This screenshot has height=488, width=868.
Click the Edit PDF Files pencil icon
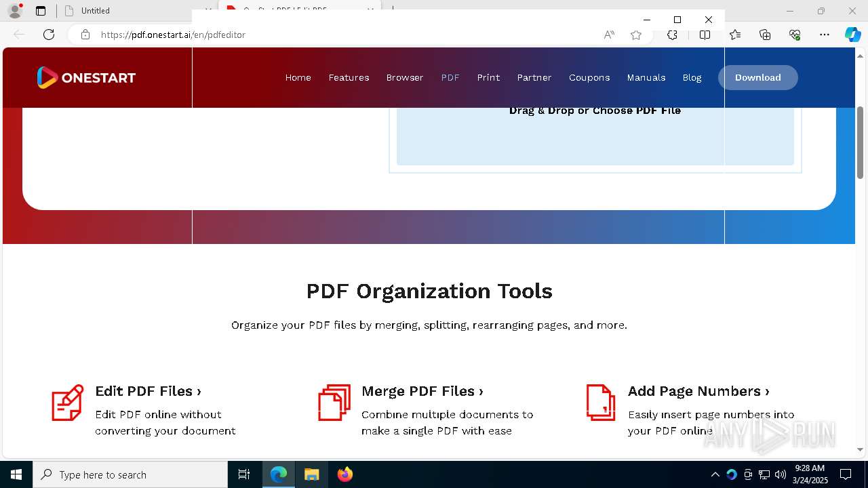click(x=68, y=403)
